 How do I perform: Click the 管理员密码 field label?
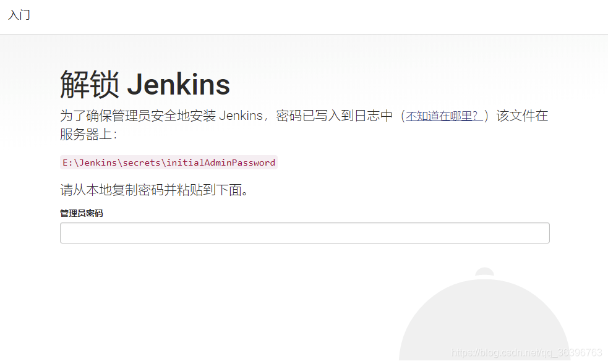(x=82, y=213)
